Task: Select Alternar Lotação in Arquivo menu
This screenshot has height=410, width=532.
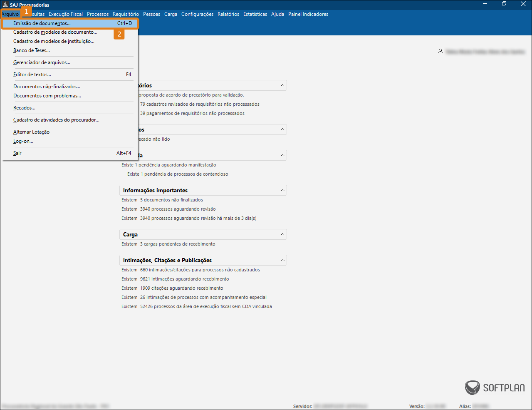Action: [31, 132]
